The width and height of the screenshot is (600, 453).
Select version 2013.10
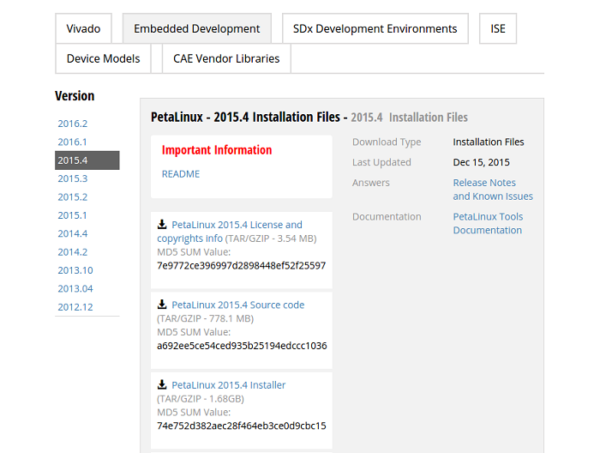(75, 270)
